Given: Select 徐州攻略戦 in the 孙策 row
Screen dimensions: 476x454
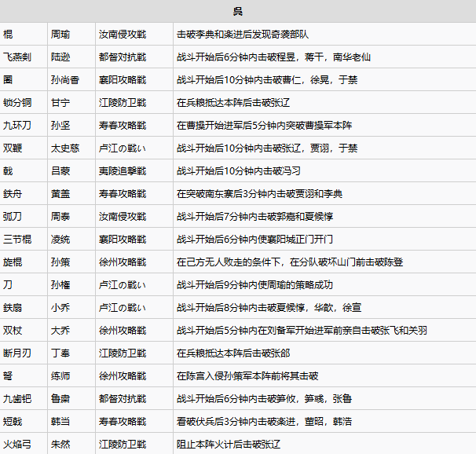Looking at the screenshot, I should [123, 262].
